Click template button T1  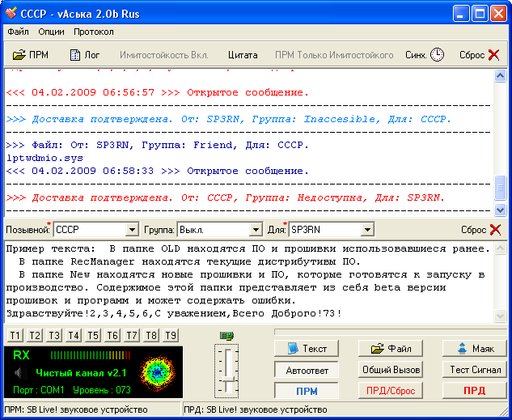tap(15, 335)
